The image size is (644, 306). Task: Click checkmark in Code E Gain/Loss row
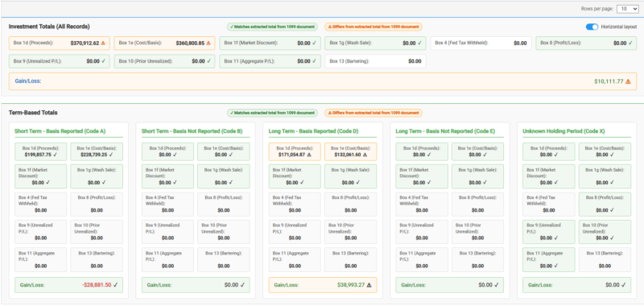pos(496,284)
